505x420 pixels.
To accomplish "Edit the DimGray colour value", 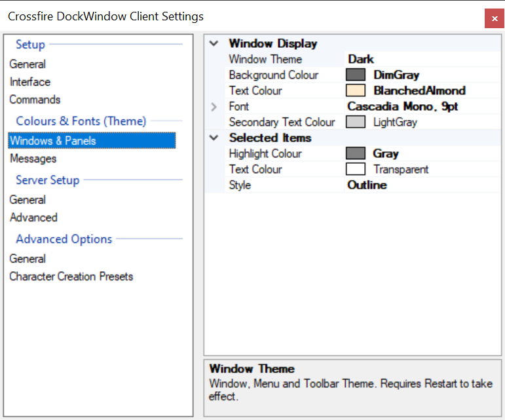I will (396, 75).
